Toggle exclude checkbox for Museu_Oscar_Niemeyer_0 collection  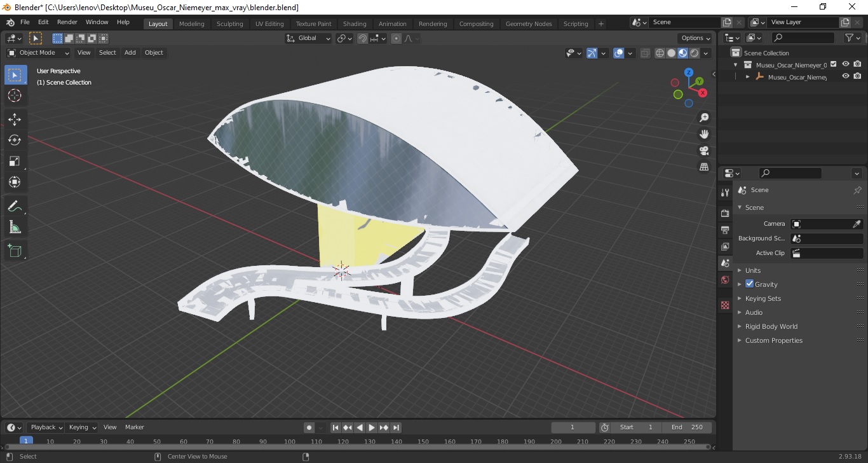click(x=834, y=64)
